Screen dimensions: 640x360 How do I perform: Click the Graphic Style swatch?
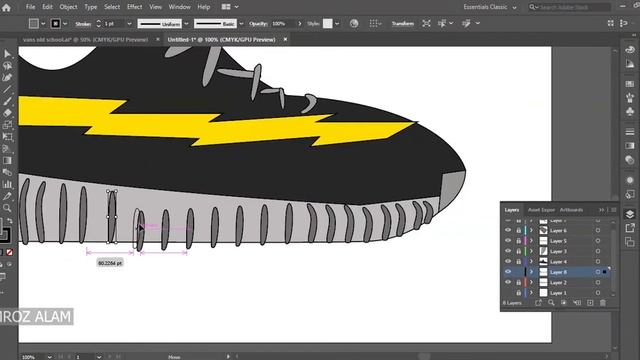[328, 24]
